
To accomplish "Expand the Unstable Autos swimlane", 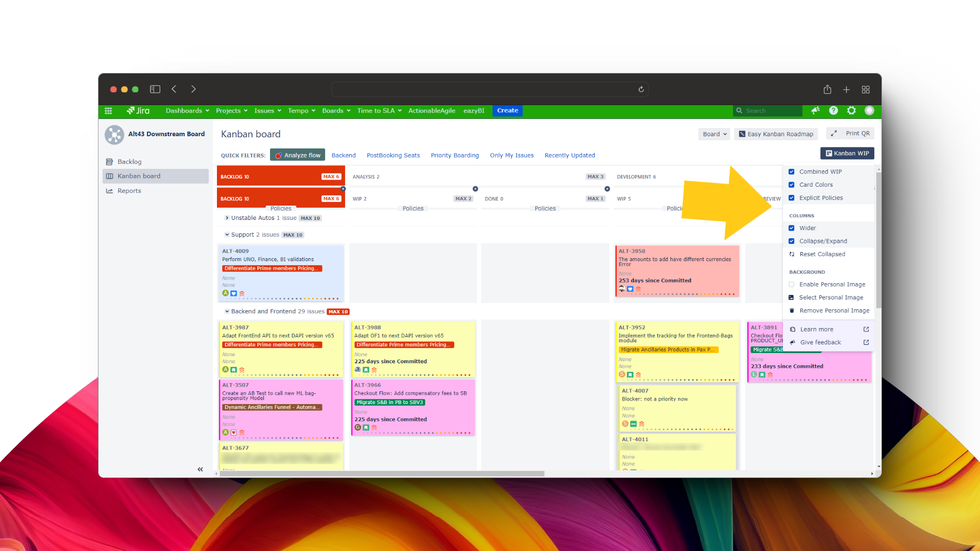I will (227, 218).
